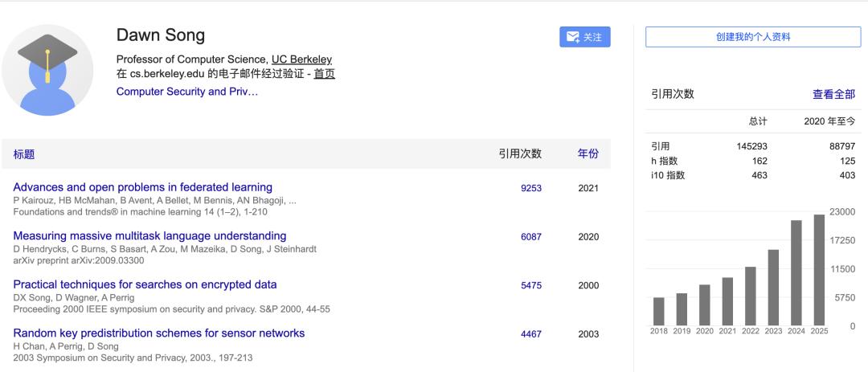Click the Computer Security and Priv… interest link

click(x=187, y=92)
